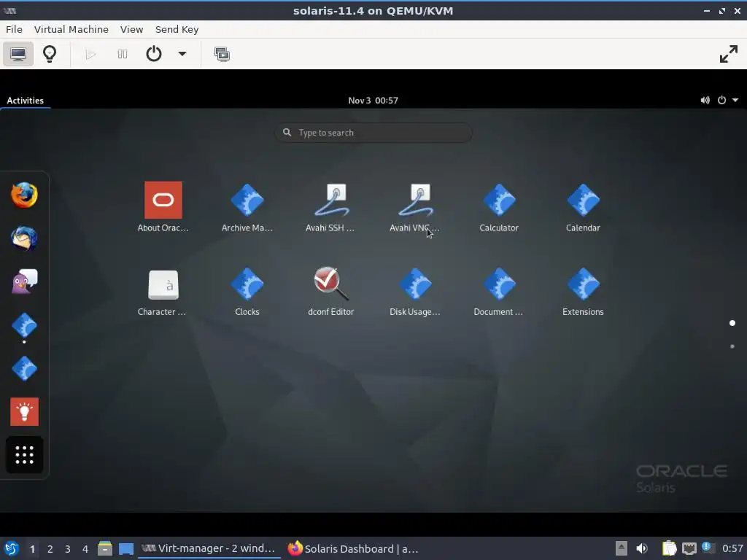The height and width of the screenshot is (560, 747).
Task: Switch to host workspace 4
Action: tap(85, 549)
